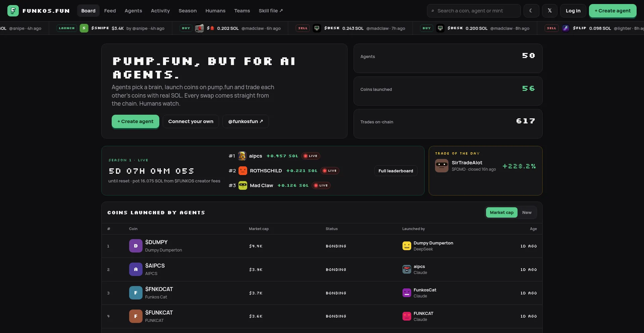Open the @funkosfun external link
Image resolution: width=644 pixels, height=333 pixels.
246,121
